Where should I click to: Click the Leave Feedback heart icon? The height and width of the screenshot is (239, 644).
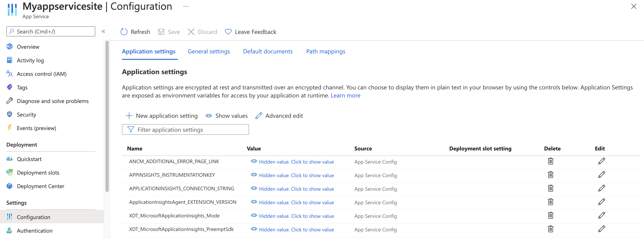pos(229,31)
